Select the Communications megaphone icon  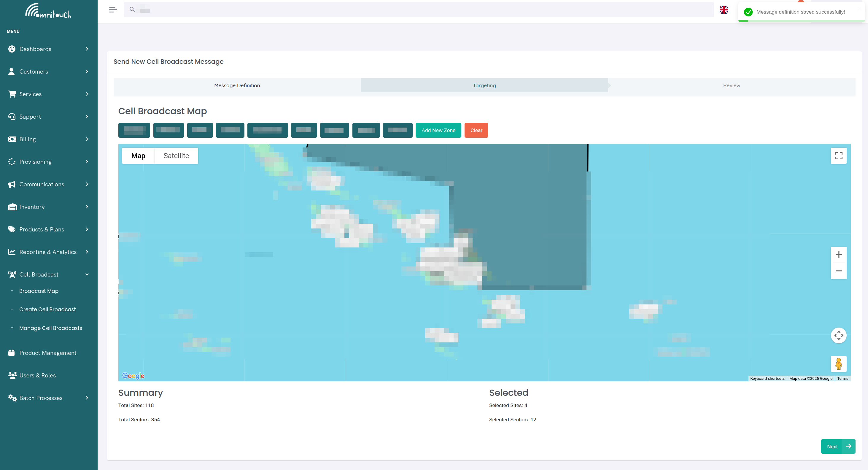tap(12, 184)
